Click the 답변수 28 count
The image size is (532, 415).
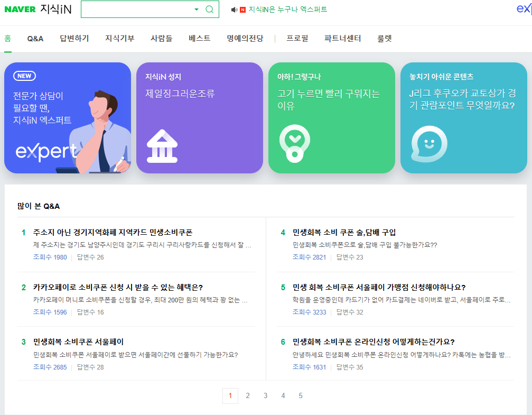tap(90, 367)
